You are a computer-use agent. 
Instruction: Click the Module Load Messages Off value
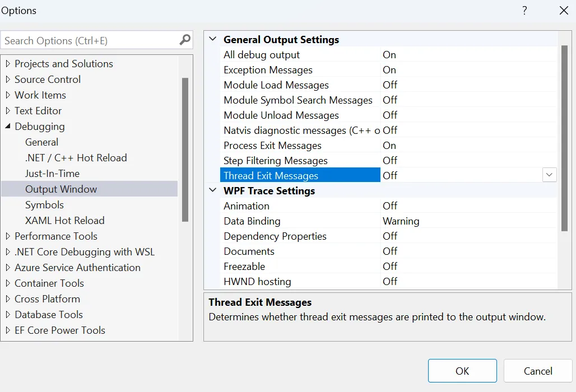(390, 85)
